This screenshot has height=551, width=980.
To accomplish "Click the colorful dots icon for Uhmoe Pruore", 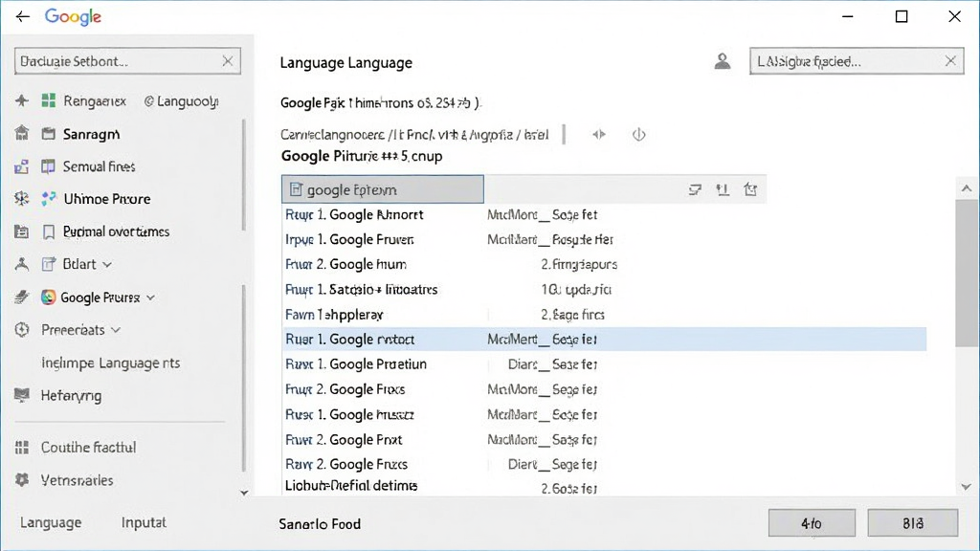I will (49, 199).
